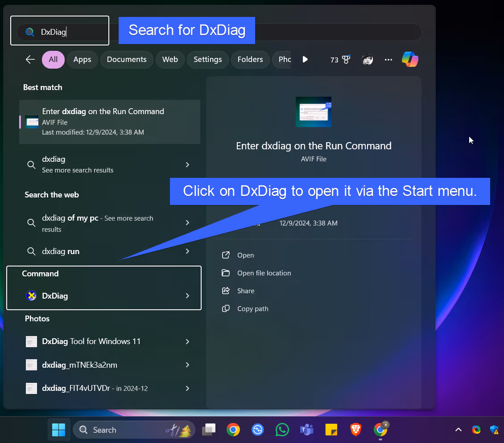Switch to the Folders filter tab
The width and height of the screenshot is (504, 443).
tap(250, 59)
